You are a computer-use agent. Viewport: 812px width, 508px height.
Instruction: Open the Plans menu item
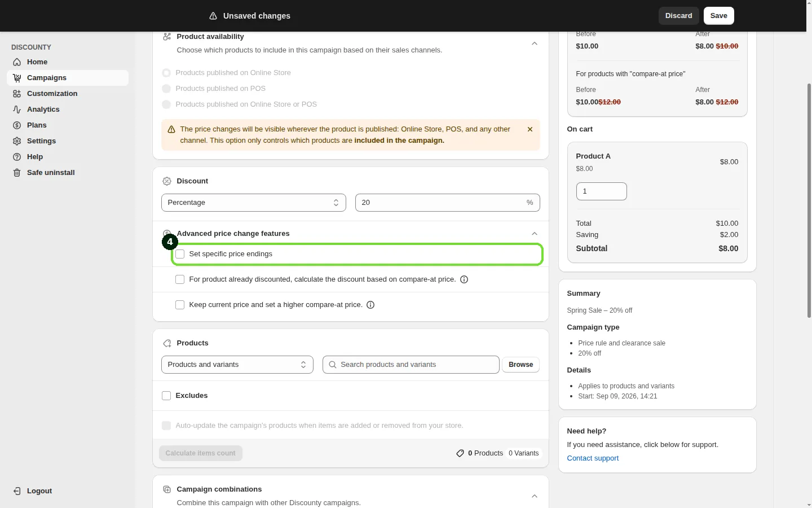click(x=68, y=125)
